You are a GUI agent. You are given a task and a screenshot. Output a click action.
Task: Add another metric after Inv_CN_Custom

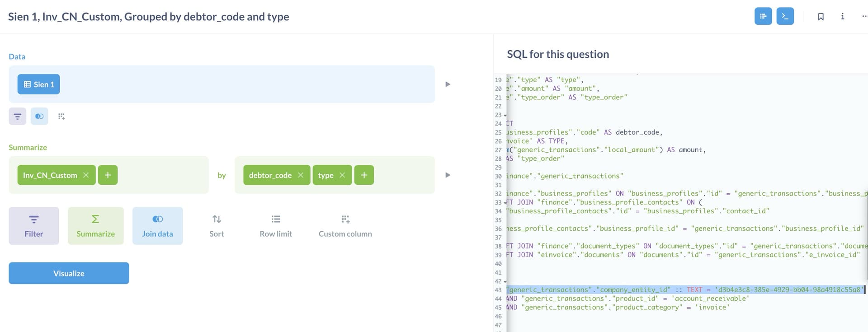(108, 175)
